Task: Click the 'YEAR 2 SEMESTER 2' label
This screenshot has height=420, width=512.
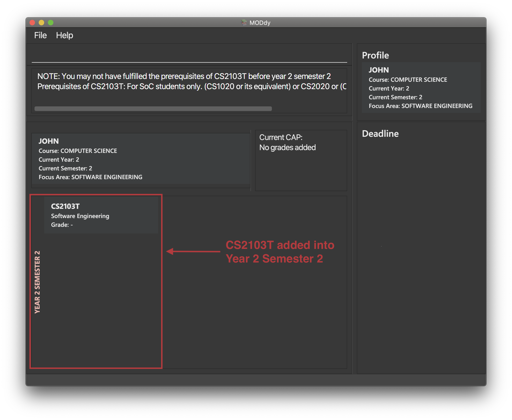Action: 37,282
